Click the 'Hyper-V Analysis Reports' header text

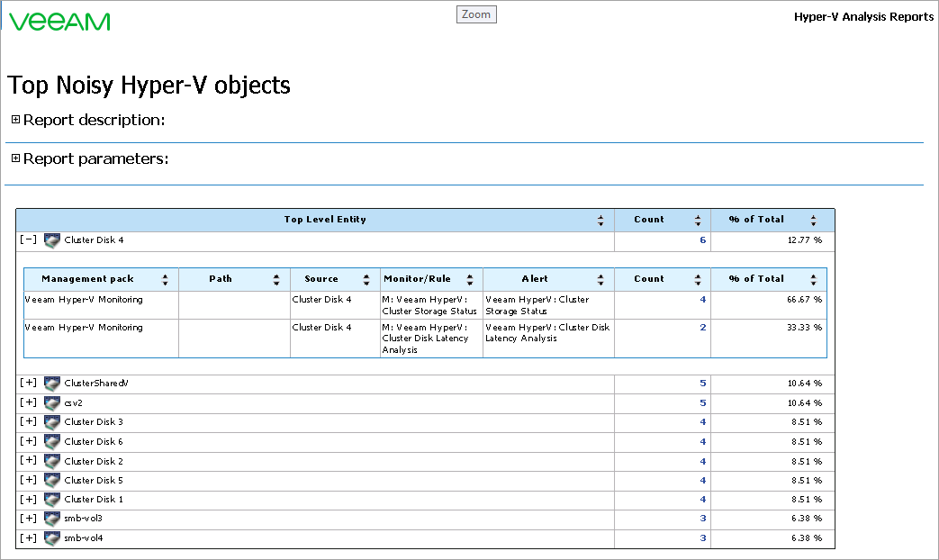[863, 17]
